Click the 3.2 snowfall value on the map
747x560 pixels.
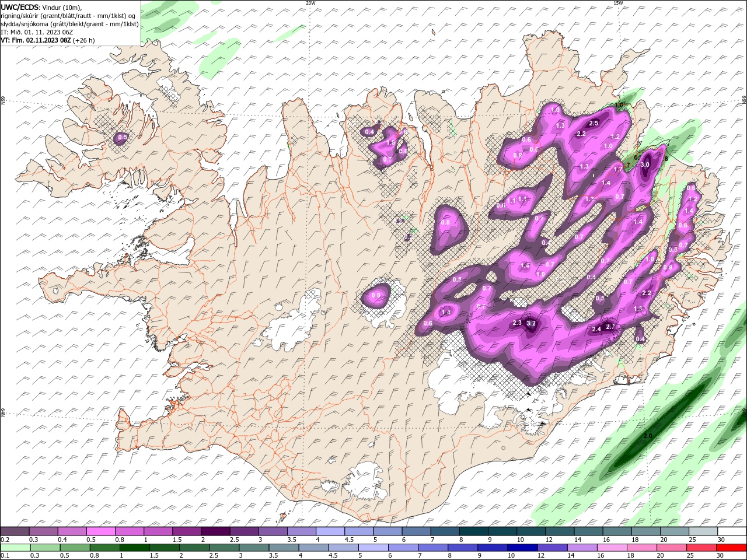pos(531,323)
